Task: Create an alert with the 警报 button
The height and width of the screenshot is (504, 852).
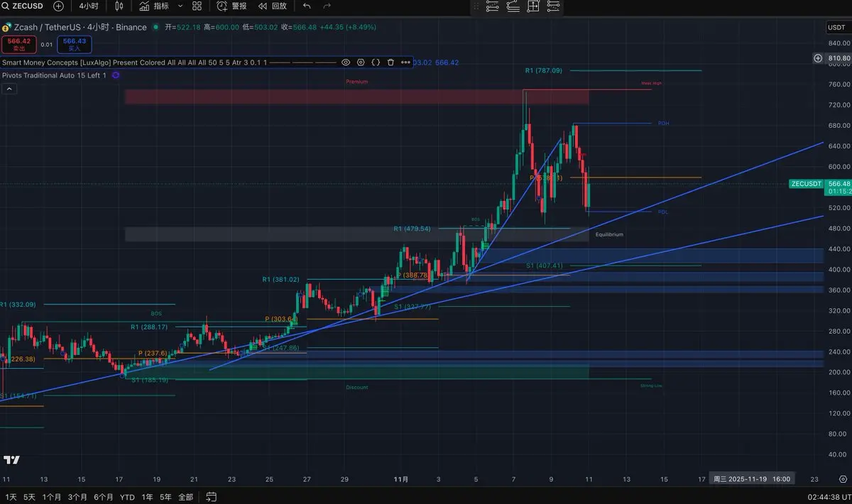Action: (232, 6)
